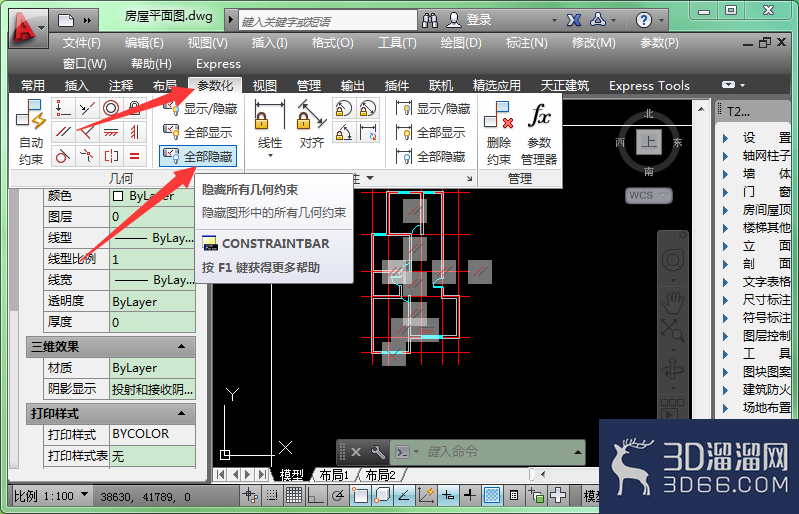This screenshot has width=799, height=514.
Task: Collapse the 三维效果 properties section
Action: coord(181,346)
